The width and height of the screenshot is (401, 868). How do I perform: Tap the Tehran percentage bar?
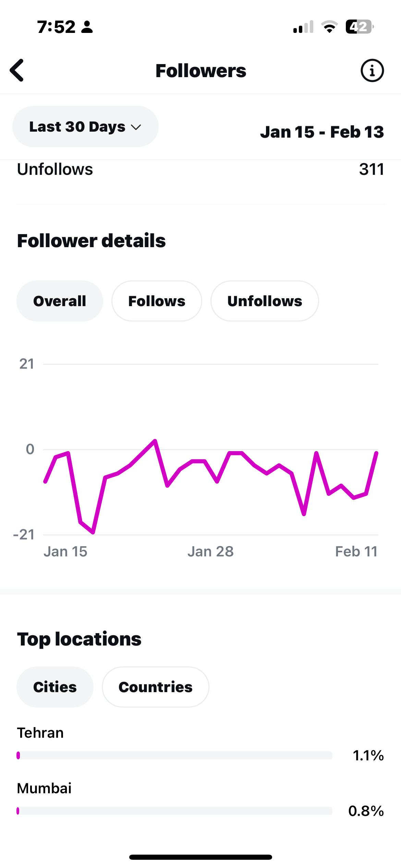click(175, 755)
